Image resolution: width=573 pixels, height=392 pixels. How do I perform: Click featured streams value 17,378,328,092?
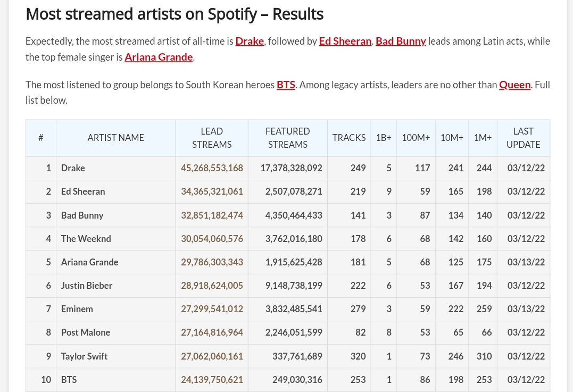coord(291,168)
